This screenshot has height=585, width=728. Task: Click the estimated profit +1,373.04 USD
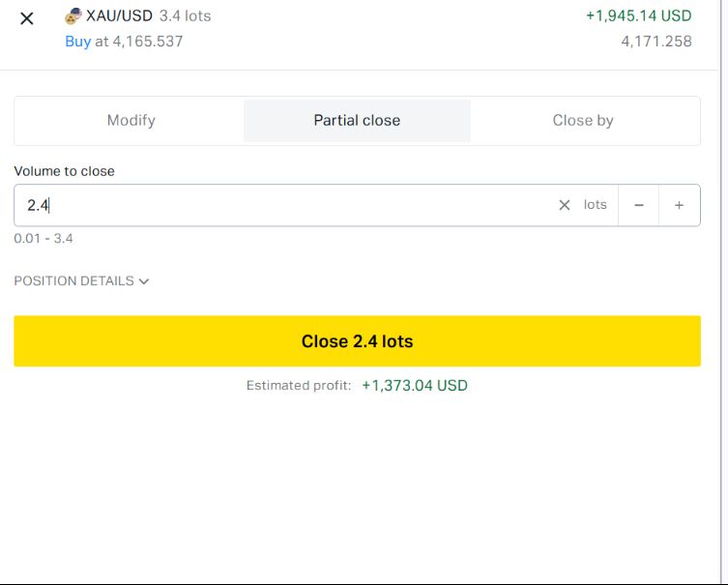(415, 386)
